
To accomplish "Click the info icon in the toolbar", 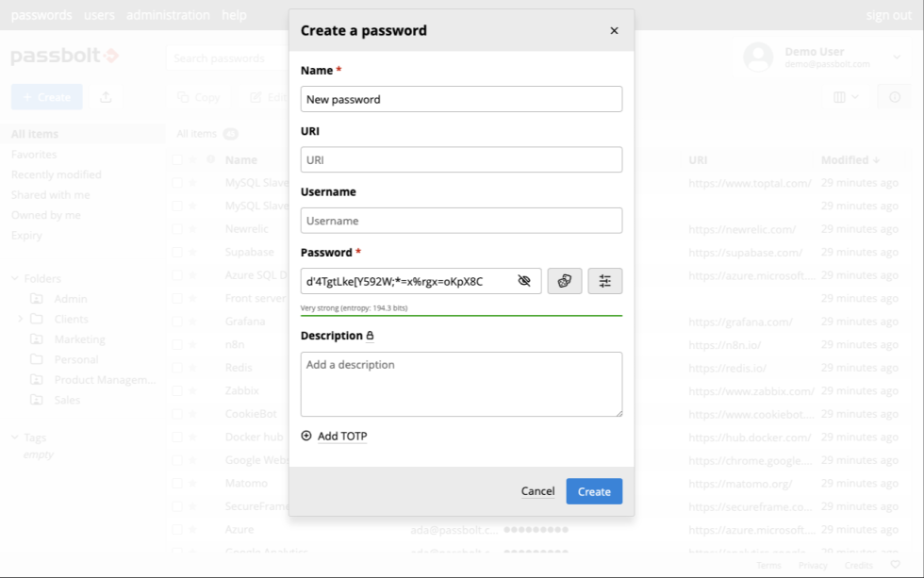I will point(894,97).
